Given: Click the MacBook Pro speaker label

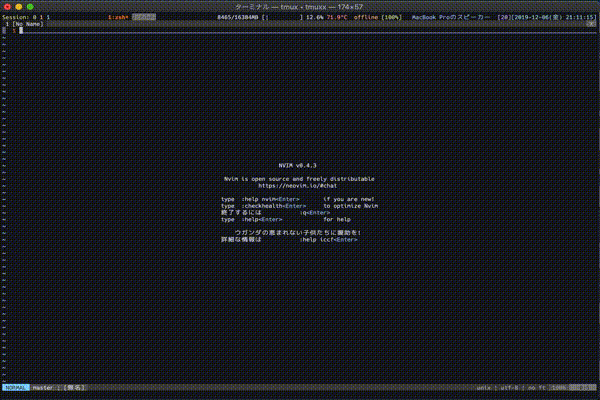Looking at the screenshot, I should 450,17.
